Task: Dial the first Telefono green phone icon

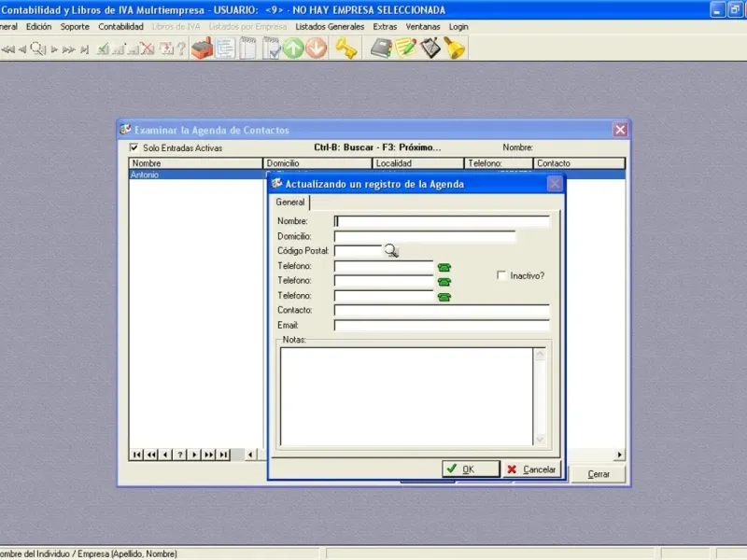Action: pos(444,267)
